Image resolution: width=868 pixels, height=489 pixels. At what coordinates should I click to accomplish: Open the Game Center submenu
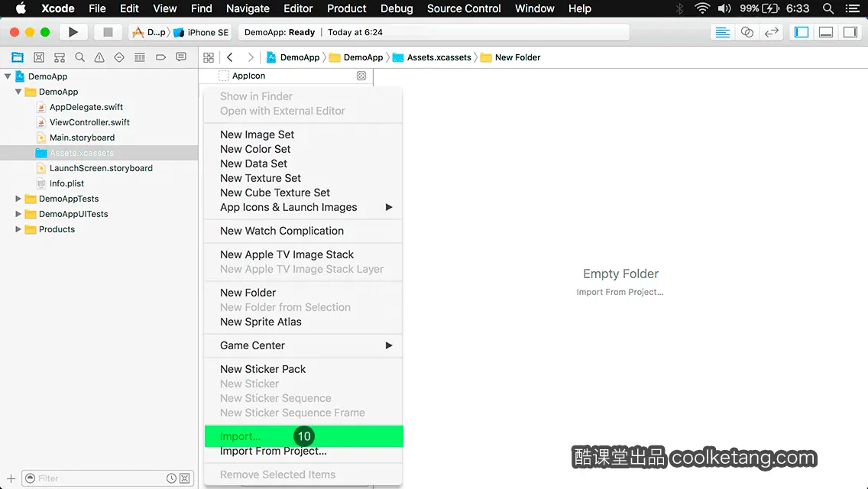[x=303, y=345]
